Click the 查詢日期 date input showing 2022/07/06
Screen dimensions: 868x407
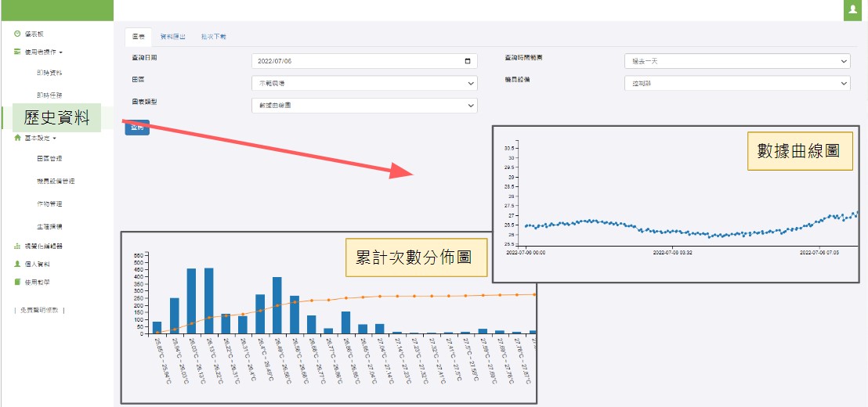(356, 61)
